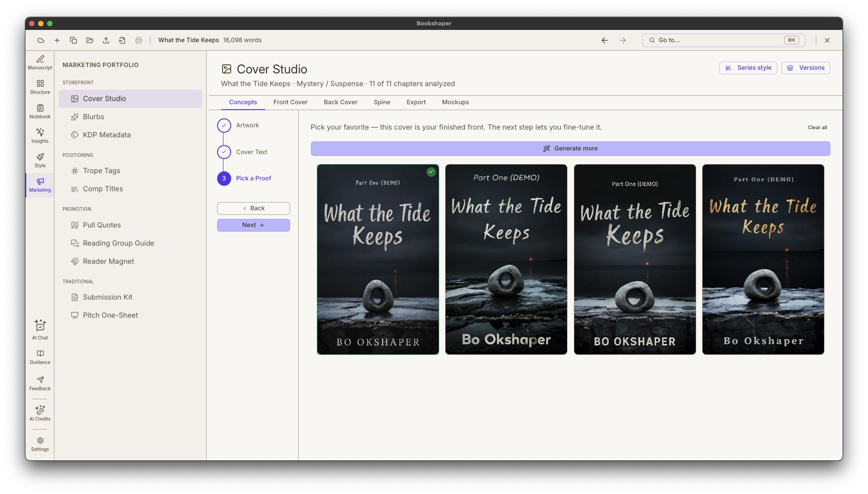Go to the Pick a Proof step

click(x=245, y=179)
